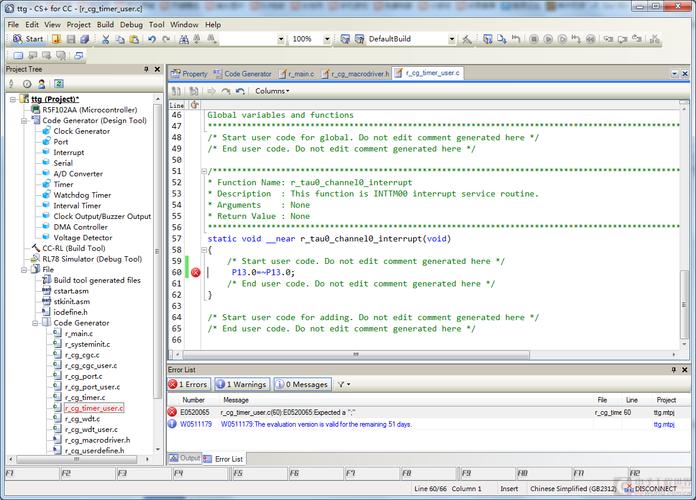Image resolution: width=696 pixels, height=500 pixels.
Task: Toggle the 1 Warnings filter
Action: click(241, 384)
